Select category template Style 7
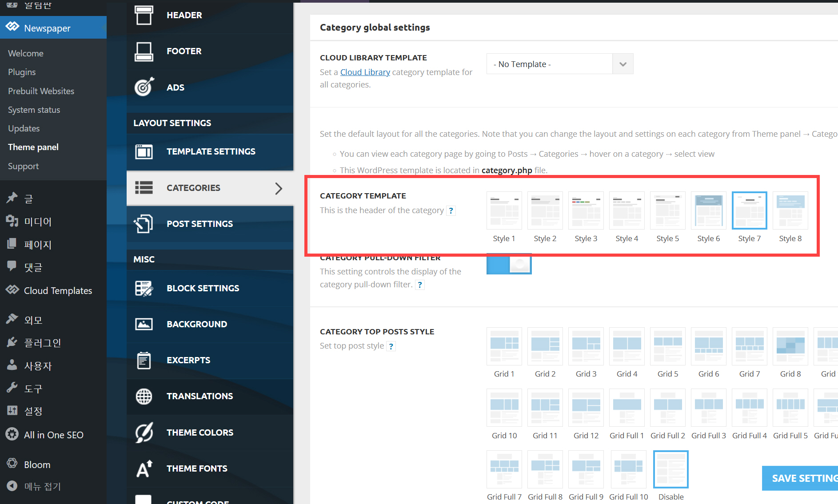 pyautogui.click(x=750, y=210)
